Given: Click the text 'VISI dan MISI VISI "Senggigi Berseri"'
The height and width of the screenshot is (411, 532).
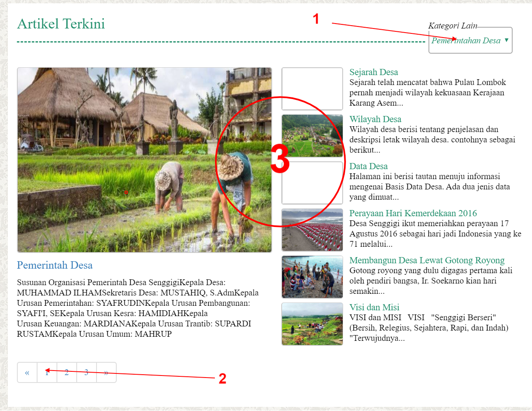Looking at the screenshot, I should click(423, 318).
